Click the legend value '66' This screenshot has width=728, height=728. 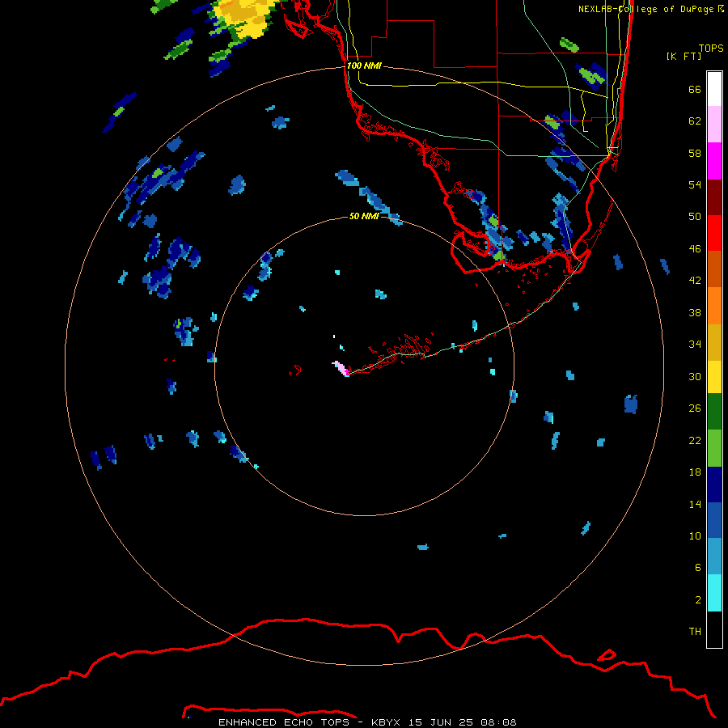click(x=695, y=89)
